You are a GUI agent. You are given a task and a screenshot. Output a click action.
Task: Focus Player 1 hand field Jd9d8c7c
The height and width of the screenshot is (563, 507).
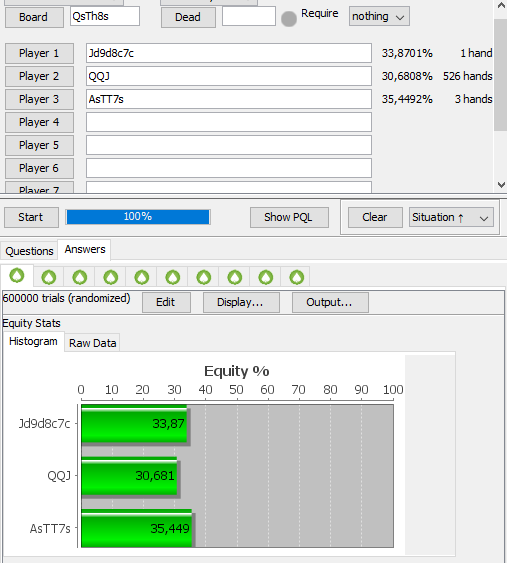pyautogui.click(x=229, y=53)
